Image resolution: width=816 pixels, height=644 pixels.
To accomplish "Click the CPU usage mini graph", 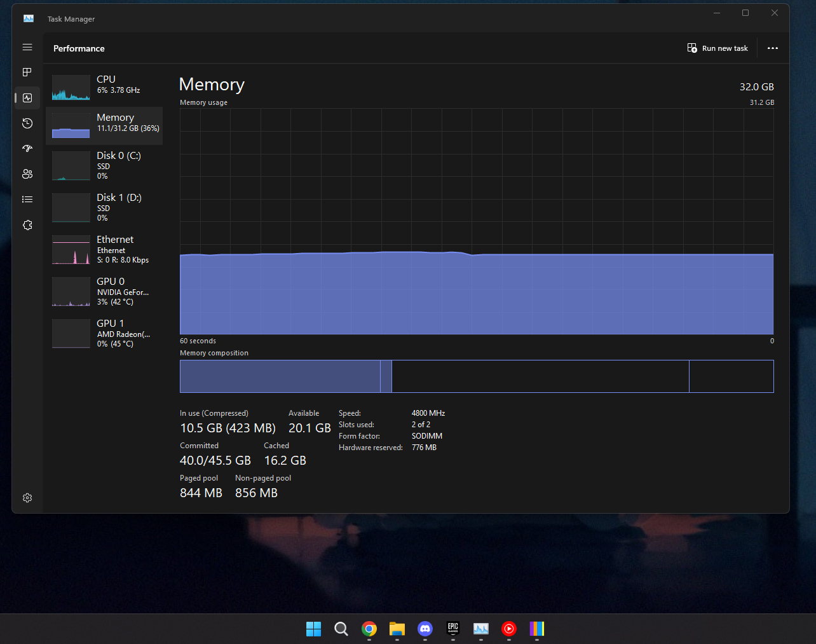I will point(71,88).
